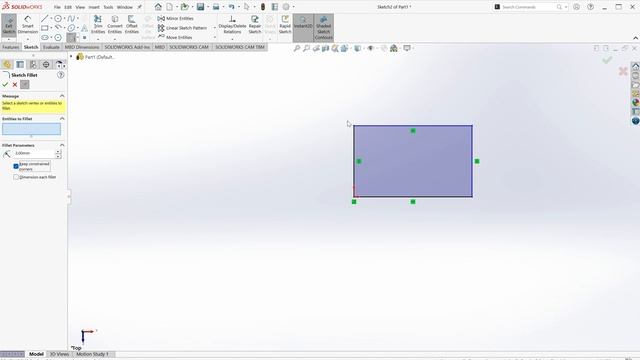Click the fillet radius value field
The height and width of the screenshot is (360, 640).
(34, 153)
